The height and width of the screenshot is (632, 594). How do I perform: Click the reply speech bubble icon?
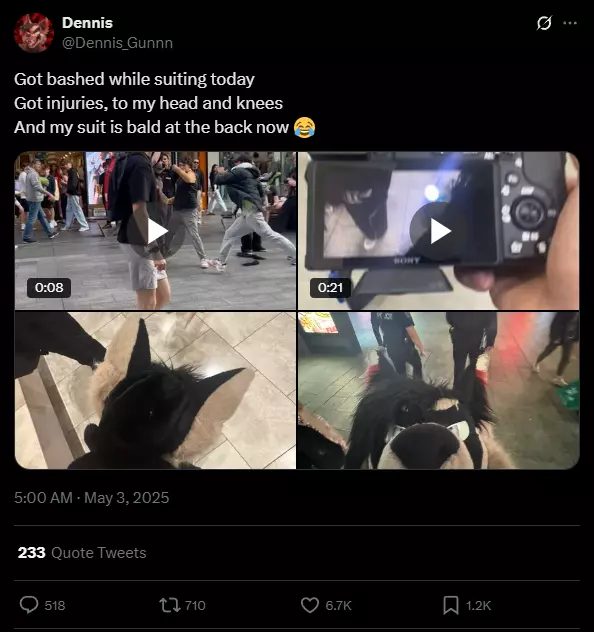(x=29, y=605)
